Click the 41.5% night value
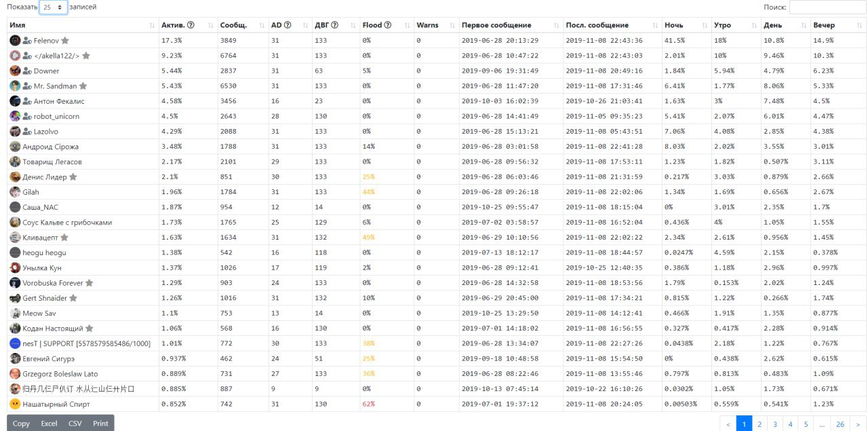 pyautogui.click(x=675, y=41)
